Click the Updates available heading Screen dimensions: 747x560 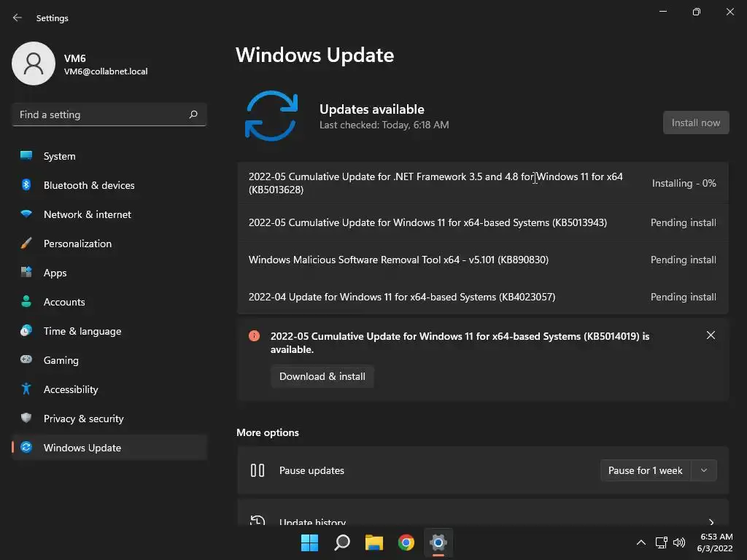click(x=371, y=109)
